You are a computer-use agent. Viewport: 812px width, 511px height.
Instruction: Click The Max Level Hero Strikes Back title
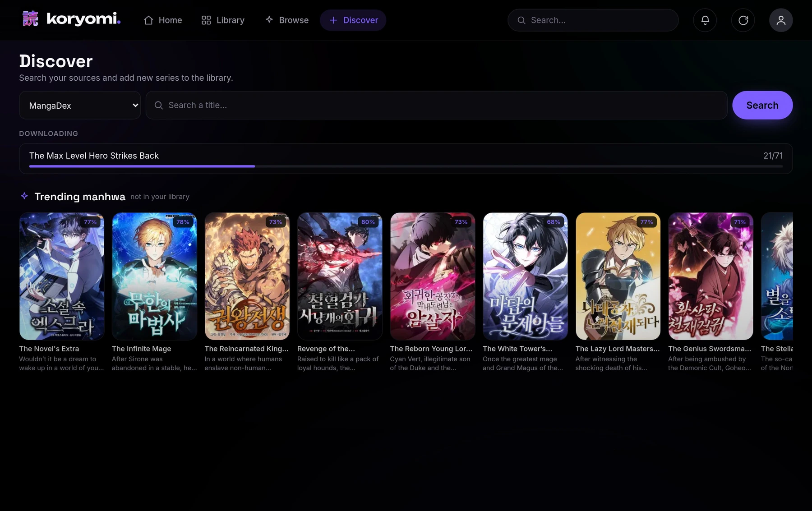[x=94, y=156]
